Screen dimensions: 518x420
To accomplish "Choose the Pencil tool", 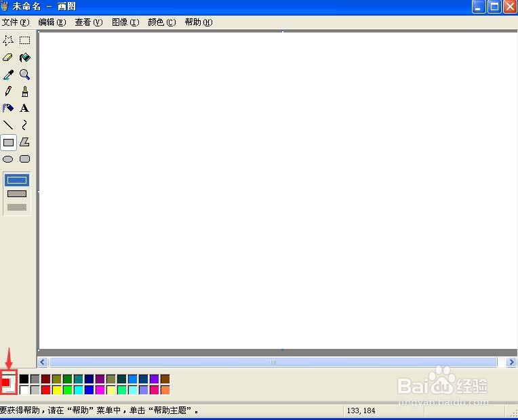I will coord(8,91).
